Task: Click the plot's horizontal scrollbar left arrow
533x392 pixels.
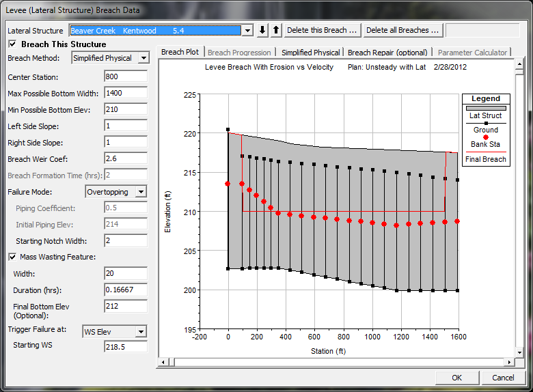Action: tap(163, 361)
